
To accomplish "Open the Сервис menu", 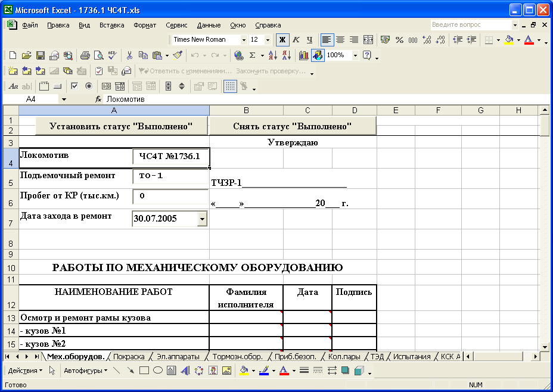I will pos(176,25).
